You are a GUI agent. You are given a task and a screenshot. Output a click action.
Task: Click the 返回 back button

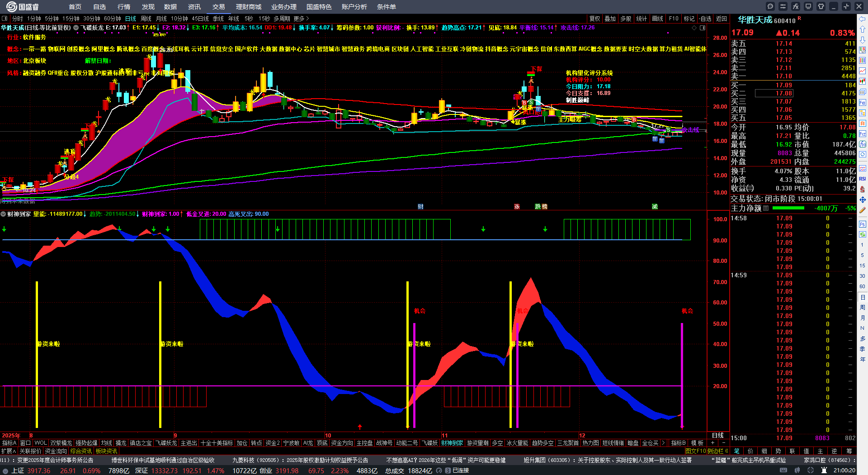coord(722,19)
